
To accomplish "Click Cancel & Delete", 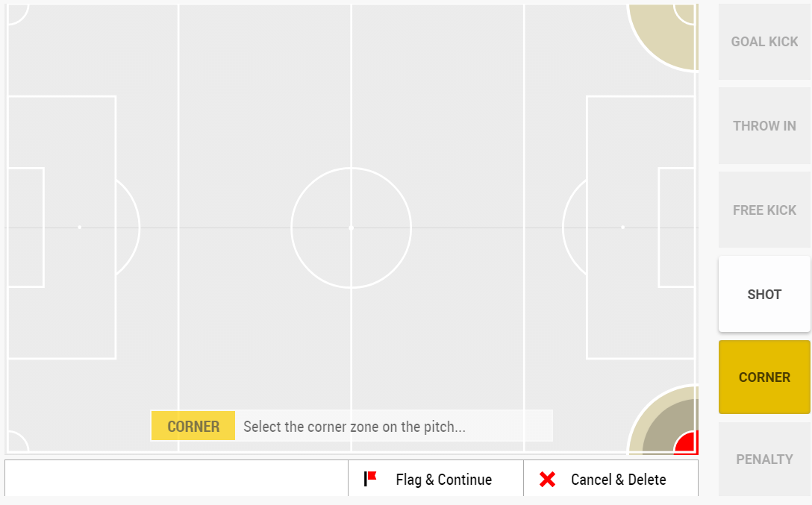I will (610, 479).
